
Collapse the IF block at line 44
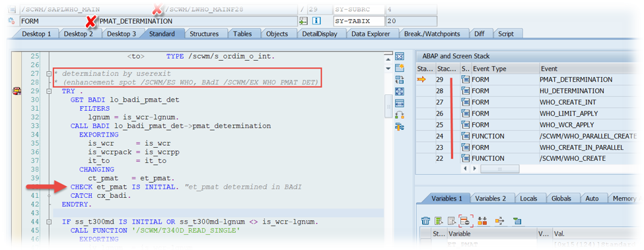click(x=49, y=222)
